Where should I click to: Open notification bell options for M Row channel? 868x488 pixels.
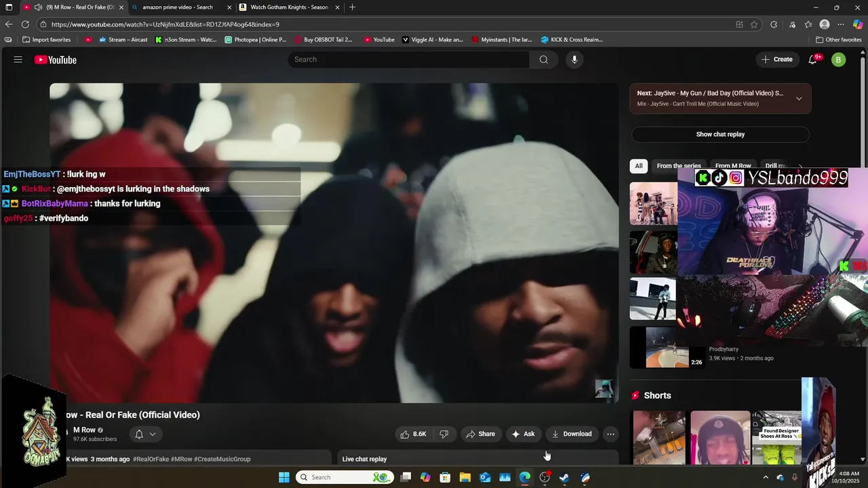coord(145,434)
